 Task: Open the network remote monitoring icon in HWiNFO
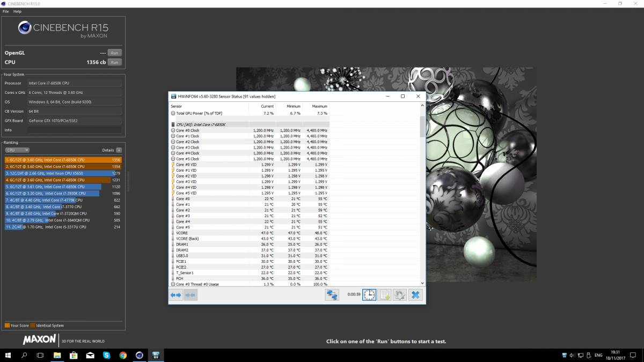pos(332,295)
